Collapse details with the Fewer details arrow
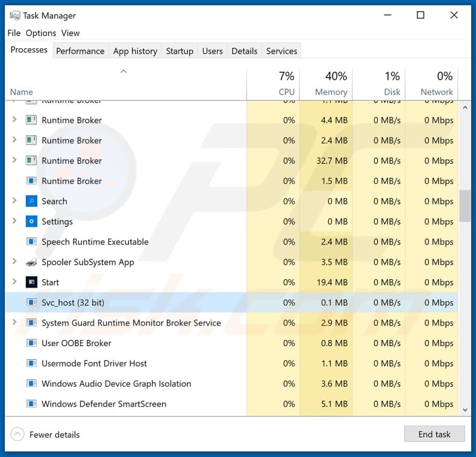Image resolution: width=476 pixels, height=457 pixels. pos(17,434)
